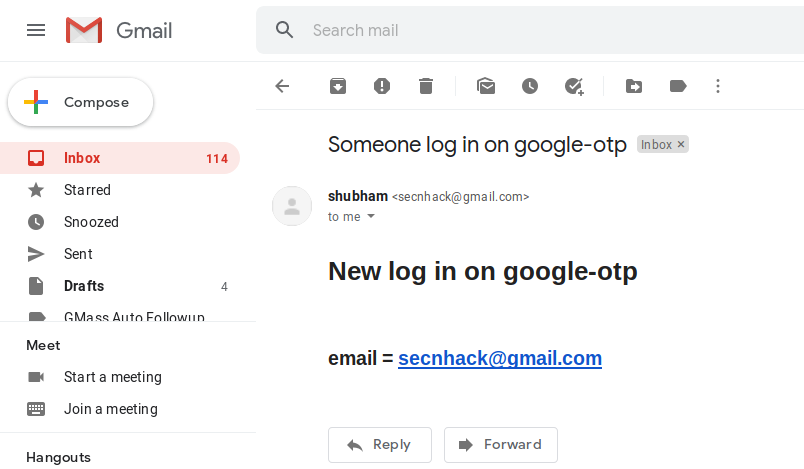This screenshot has width=804, height=469.
Task: Open the Labels tag icon
Action: tap(678, 86)
